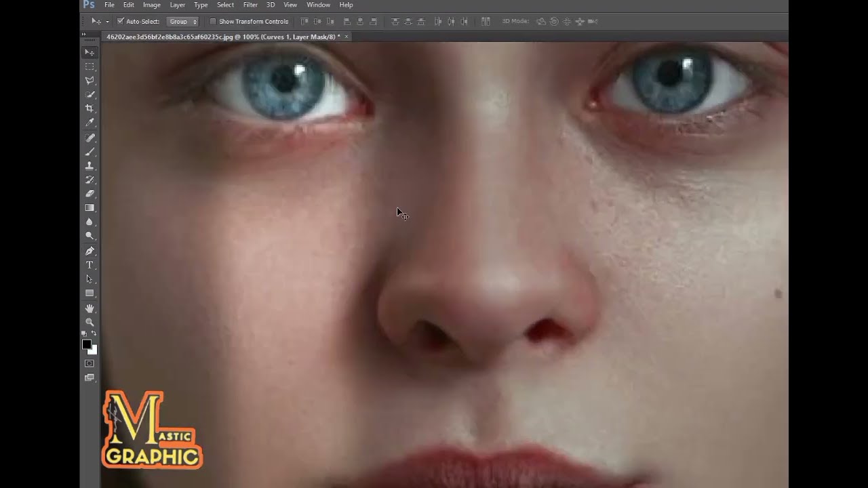868x488 pixels.
Task: Select the Healing Brush tool
Action: [x=90, y=138]
